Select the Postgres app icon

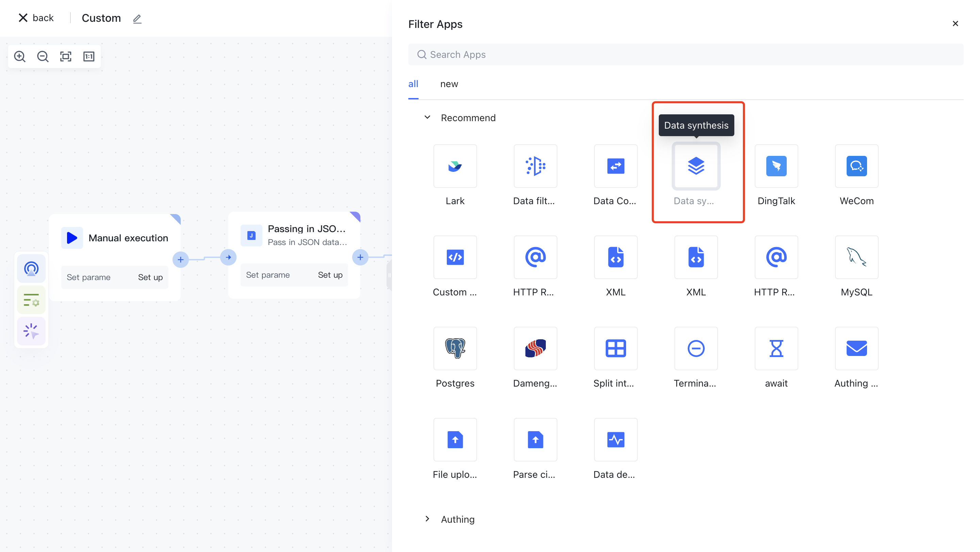click(455, 348)
